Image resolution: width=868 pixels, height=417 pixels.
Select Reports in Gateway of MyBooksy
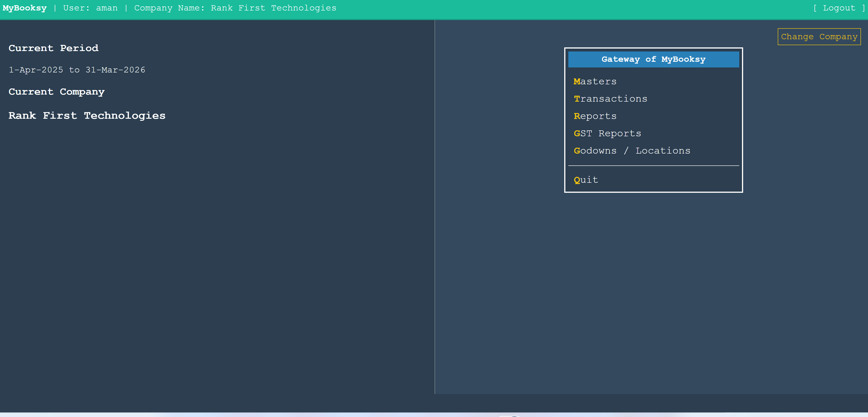click(x=595, y=116)
